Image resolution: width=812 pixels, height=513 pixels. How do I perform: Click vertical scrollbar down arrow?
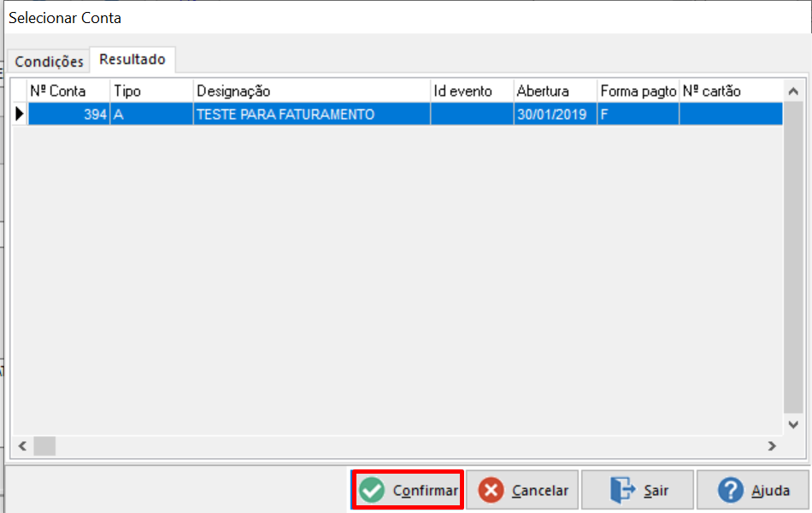[793, 424]
